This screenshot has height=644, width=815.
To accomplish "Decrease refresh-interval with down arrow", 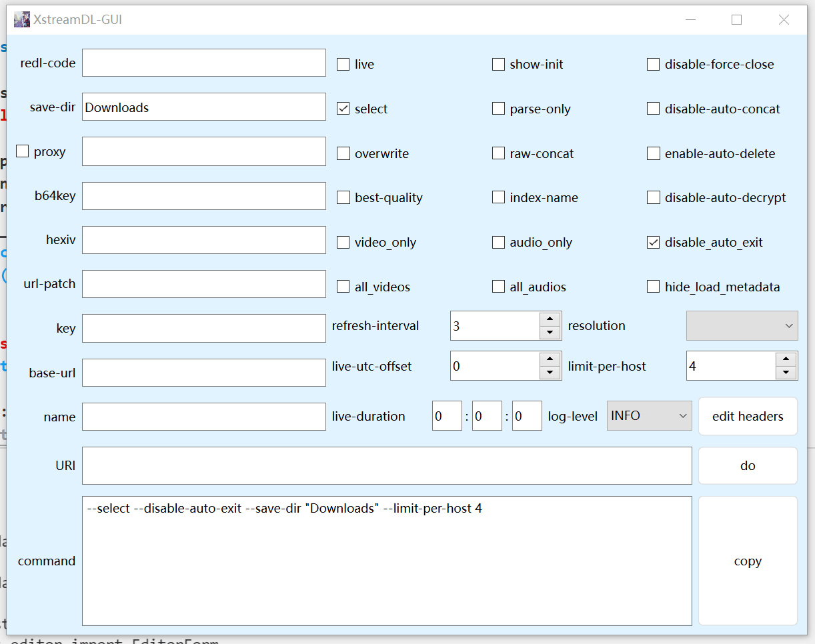I will 550,333.
